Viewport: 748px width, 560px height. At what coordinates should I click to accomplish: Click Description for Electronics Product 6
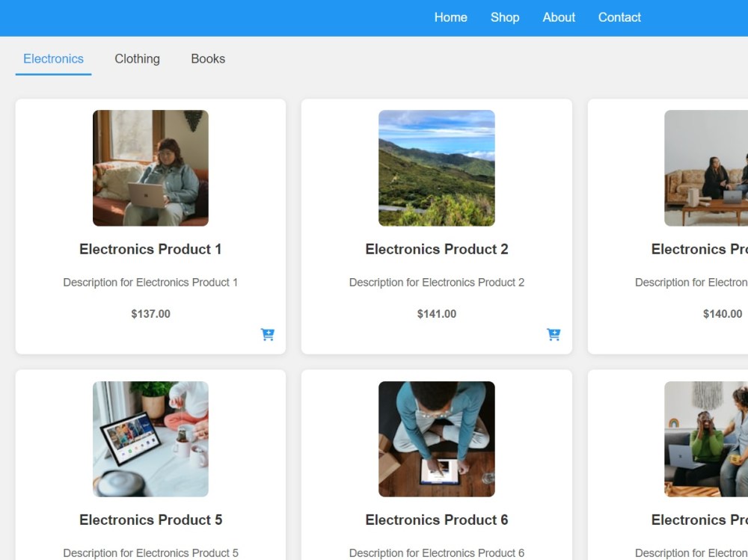(x=437, y=553)
